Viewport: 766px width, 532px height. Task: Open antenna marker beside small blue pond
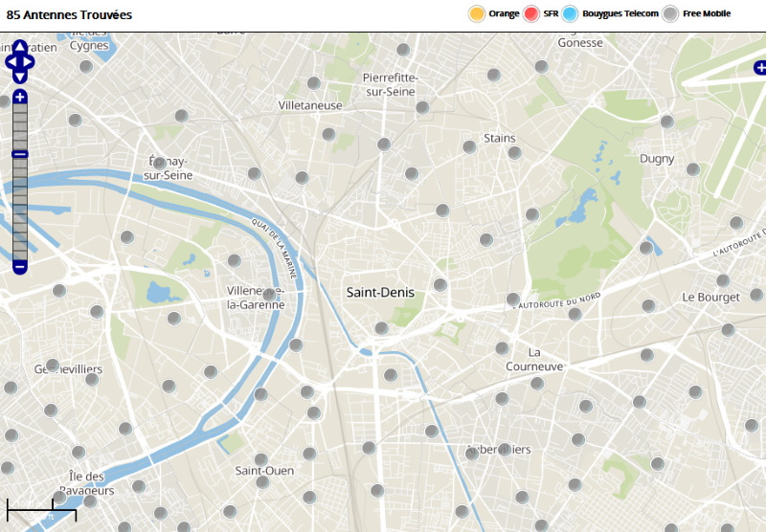point(646,248)
